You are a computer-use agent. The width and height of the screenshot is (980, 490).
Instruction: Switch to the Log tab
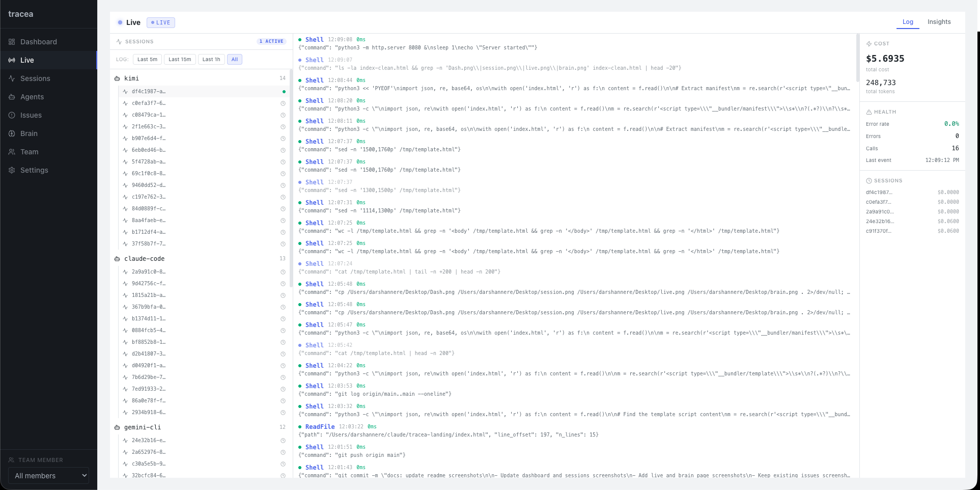coord(908,22)
